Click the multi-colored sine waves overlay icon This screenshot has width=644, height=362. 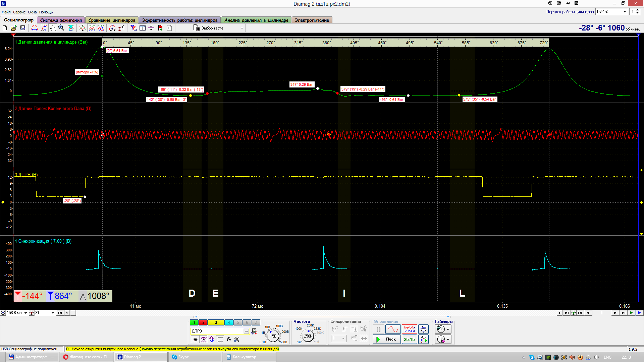click(x=101, y=28)
